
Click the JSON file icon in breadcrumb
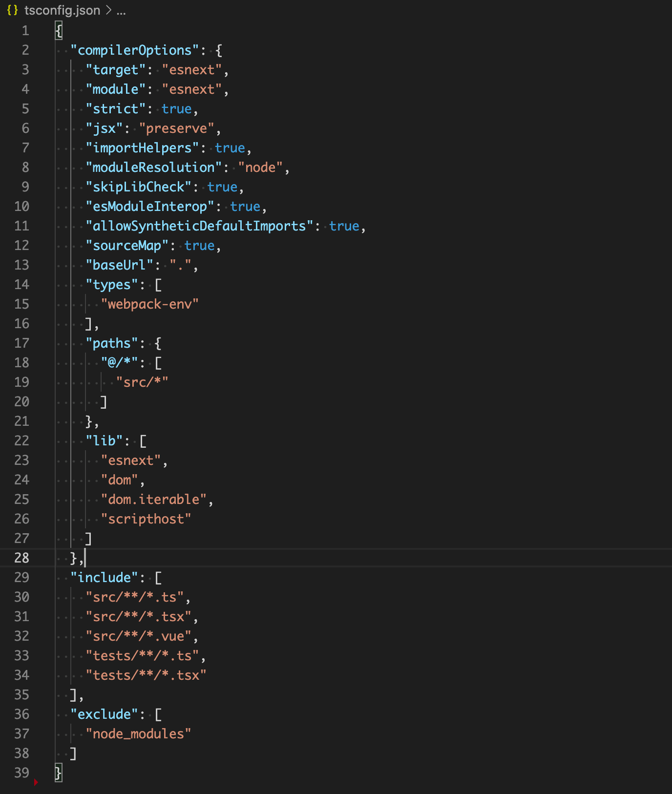13,10
